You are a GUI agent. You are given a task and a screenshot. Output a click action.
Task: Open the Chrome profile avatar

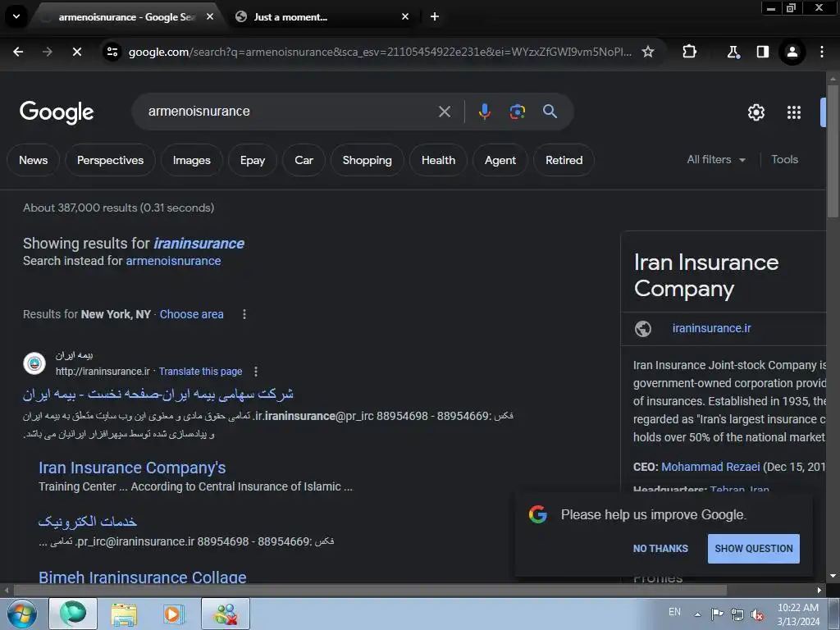click(x=792, y=52)
